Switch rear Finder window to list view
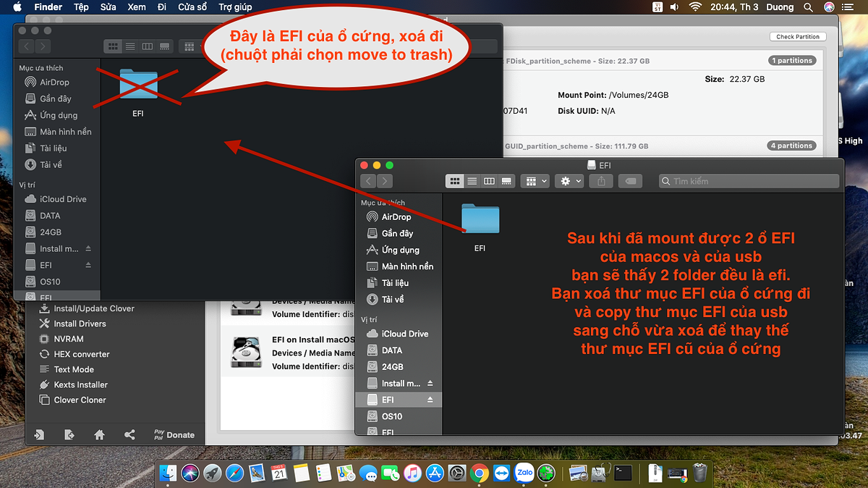 (x=130, y=46)
